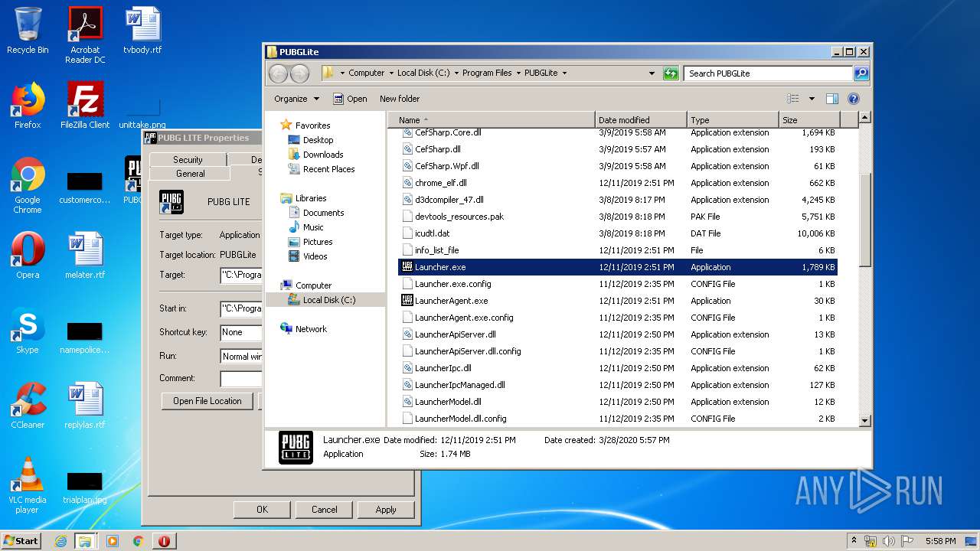Click Search PUBGLite input field
Viewport: 980px width, 551px height.
[x=768, y=73]
